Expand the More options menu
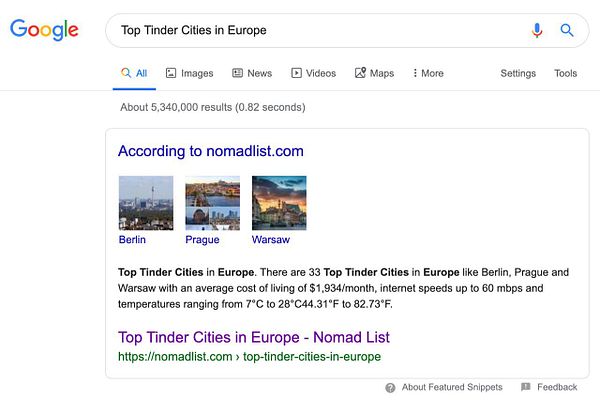The height and width of the screenshot is (402, 600). tap(428, 73)
